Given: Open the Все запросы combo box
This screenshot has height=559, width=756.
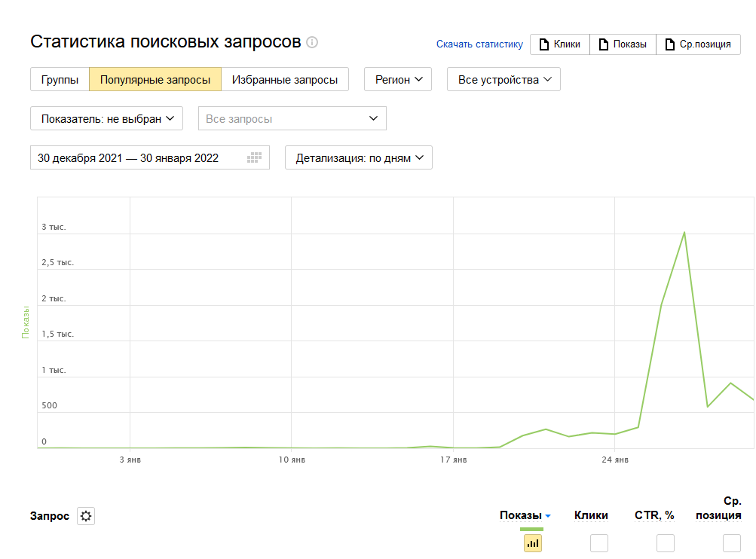Looking at the screenshot, I should tap(292, 118).
